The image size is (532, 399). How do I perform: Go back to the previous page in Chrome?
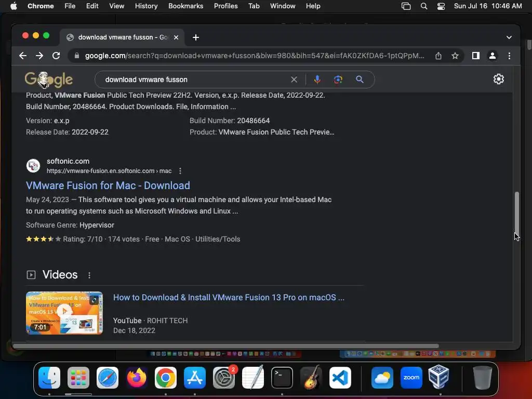[23, 56]
